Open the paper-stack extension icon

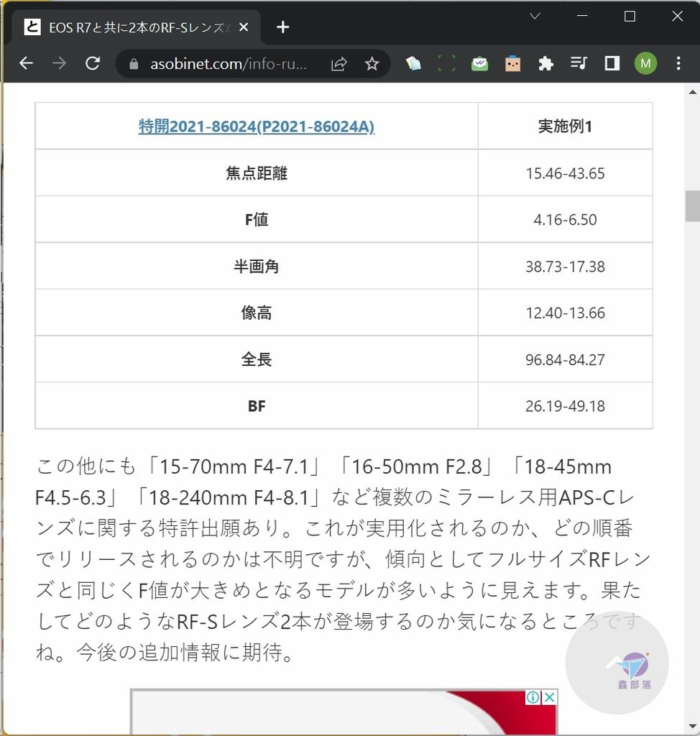pos(414,63)
